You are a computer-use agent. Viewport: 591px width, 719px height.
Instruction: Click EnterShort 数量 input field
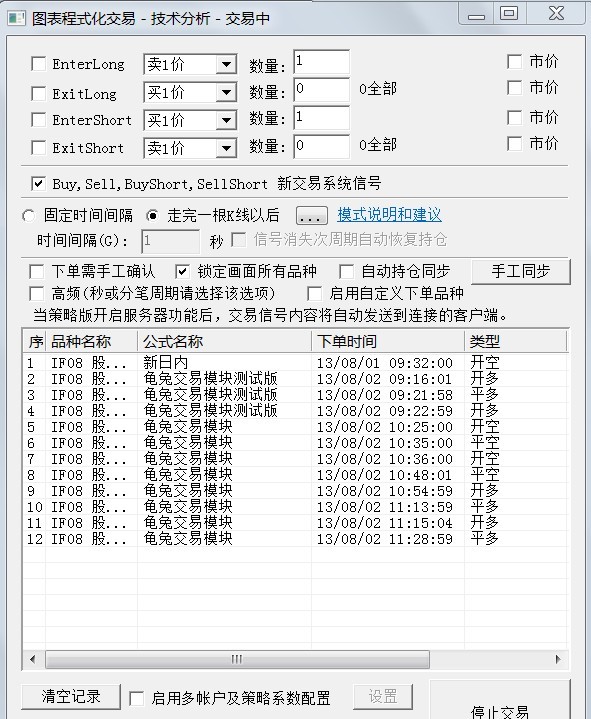pos(321,117)
